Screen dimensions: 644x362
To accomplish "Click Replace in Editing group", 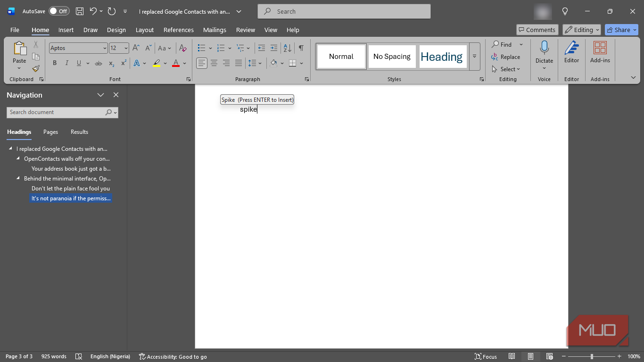I will [506, 57].
